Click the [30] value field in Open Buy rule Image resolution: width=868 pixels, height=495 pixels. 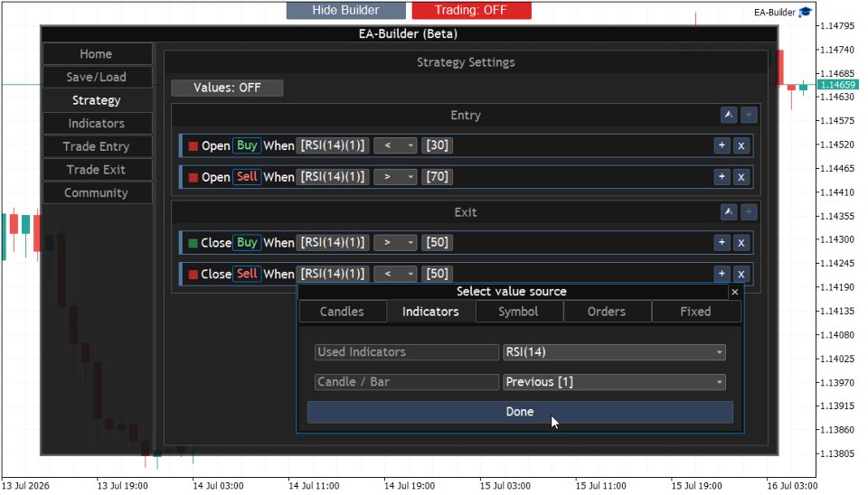pyautogui.click(x=438, y=145)
